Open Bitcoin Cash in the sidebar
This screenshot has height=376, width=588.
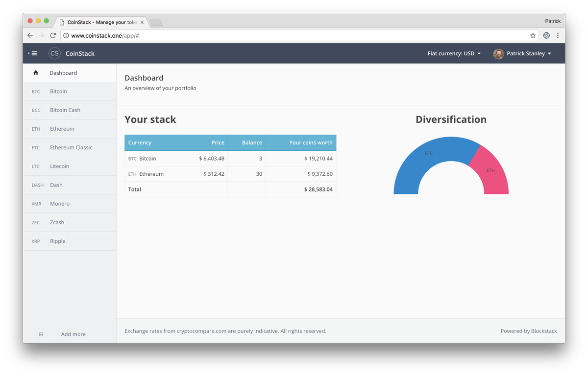70,110
